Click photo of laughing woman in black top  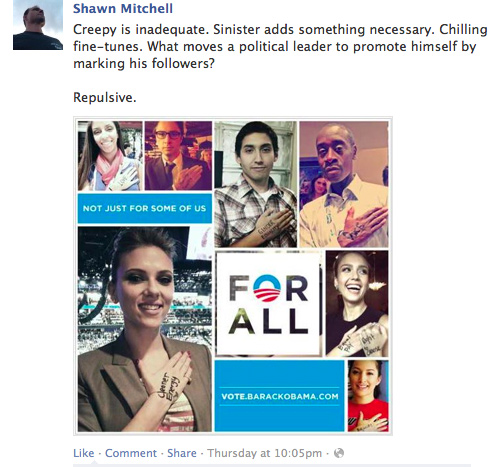357,304
